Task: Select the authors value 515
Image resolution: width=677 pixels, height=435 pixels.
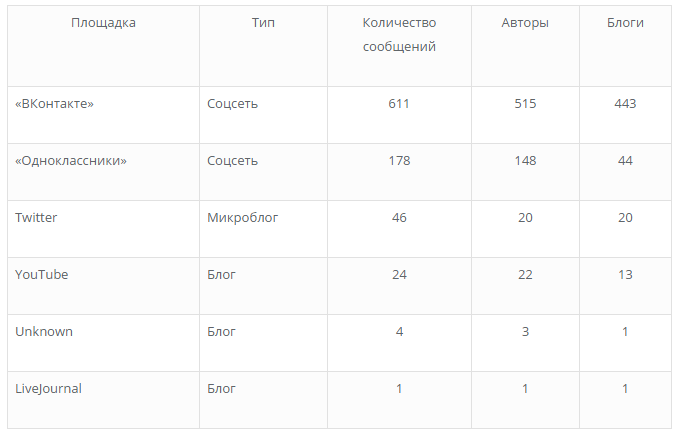Action: pyautogui.click(x=525, y=104)
